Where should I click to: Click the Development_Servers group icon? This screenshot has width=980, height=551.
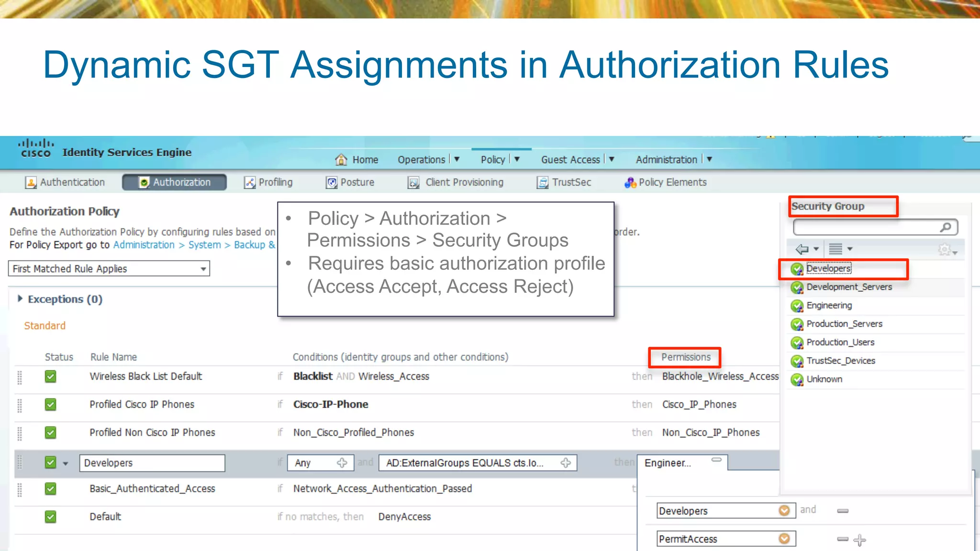coord(797,287)
